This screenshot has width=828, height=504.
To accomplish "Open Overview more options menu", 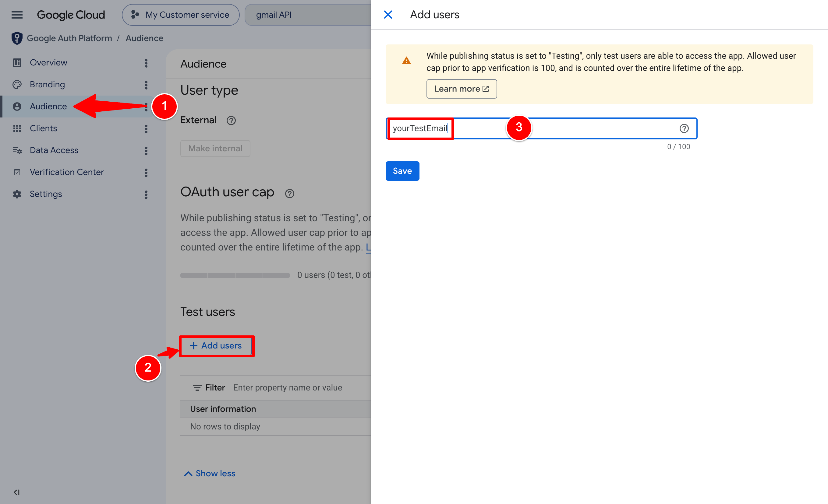I will [146, 63].
